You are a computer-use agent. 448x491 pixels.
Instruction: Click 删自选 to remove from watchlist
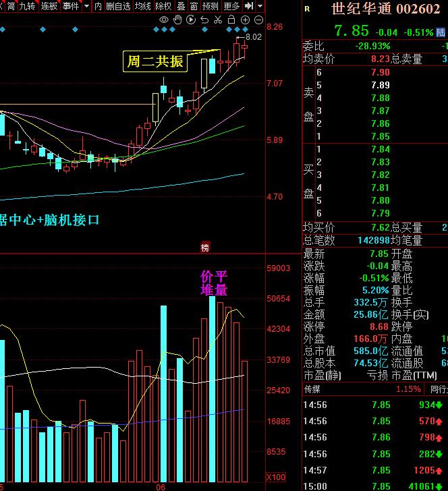[118, 5]
